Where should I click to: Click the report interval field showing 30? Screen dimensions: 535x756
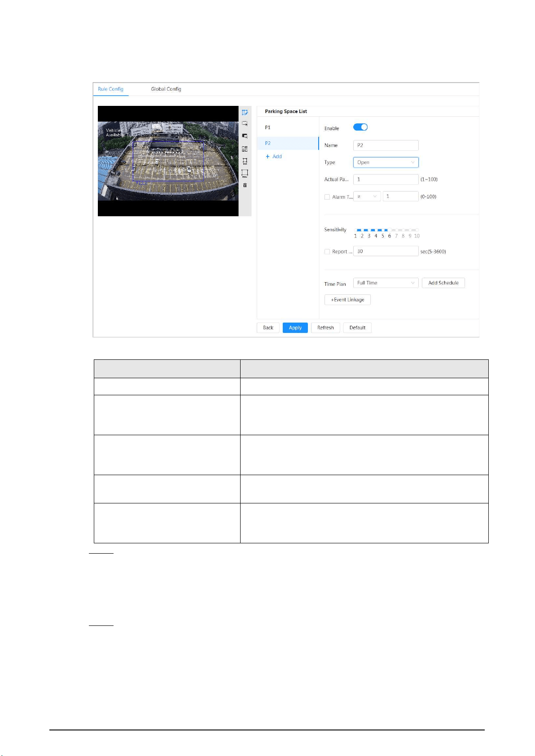click(386, 251)
